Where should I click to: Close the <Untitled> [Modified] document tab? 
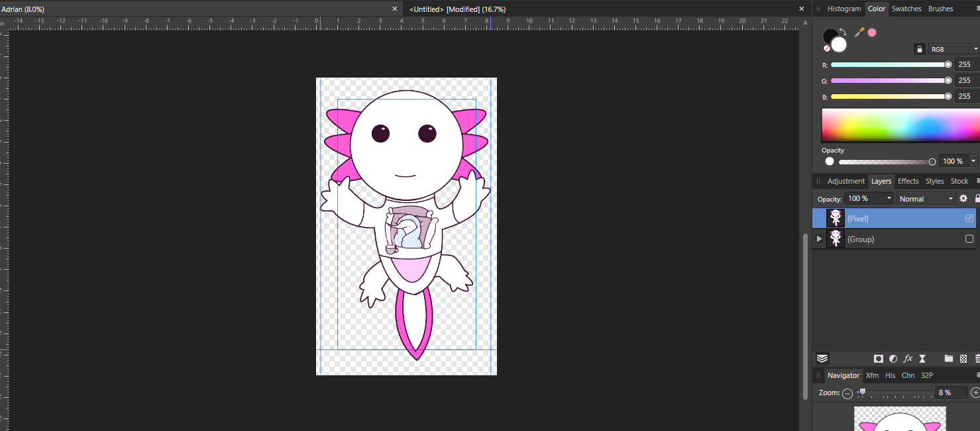(802, 9)
